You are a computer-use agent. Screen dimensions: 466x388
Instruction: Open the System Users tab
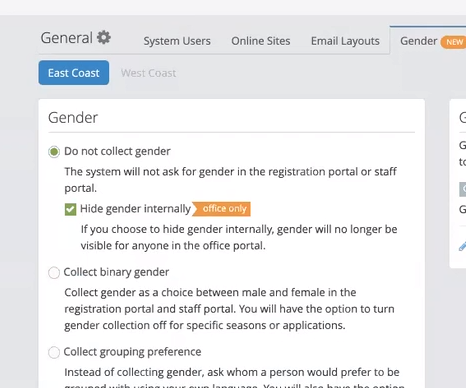[x=177, y=41]
